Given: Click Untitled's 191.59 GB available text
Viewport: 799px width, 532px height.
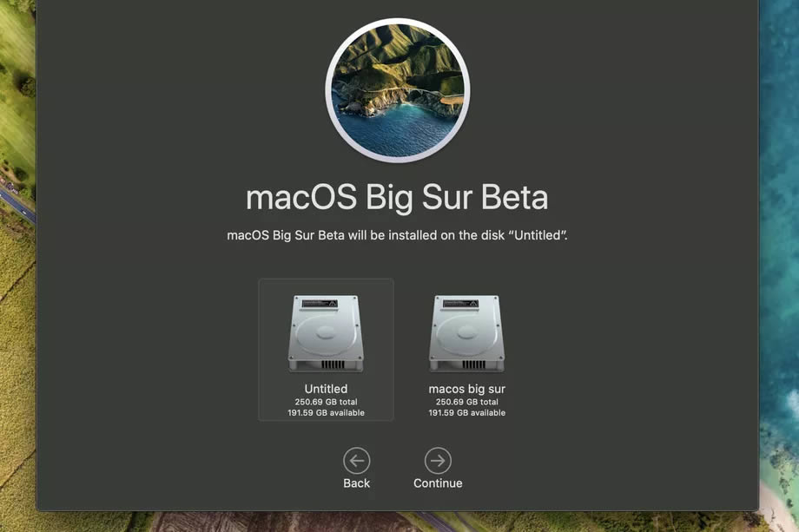Looking at the screenshot, I should [327, 413].
